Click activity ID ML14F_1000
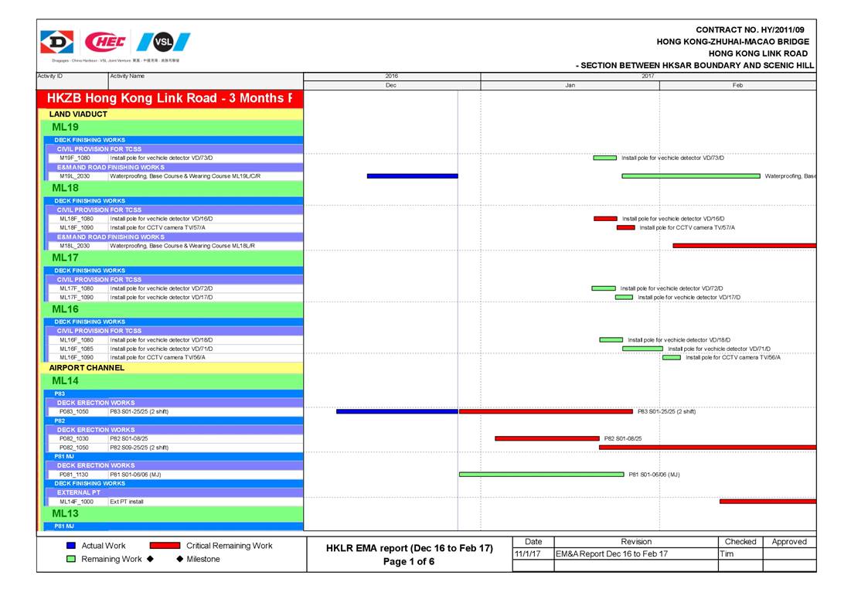Image resolution: width=868 pixels, height=613 pixels. click(x=77, y=502)
